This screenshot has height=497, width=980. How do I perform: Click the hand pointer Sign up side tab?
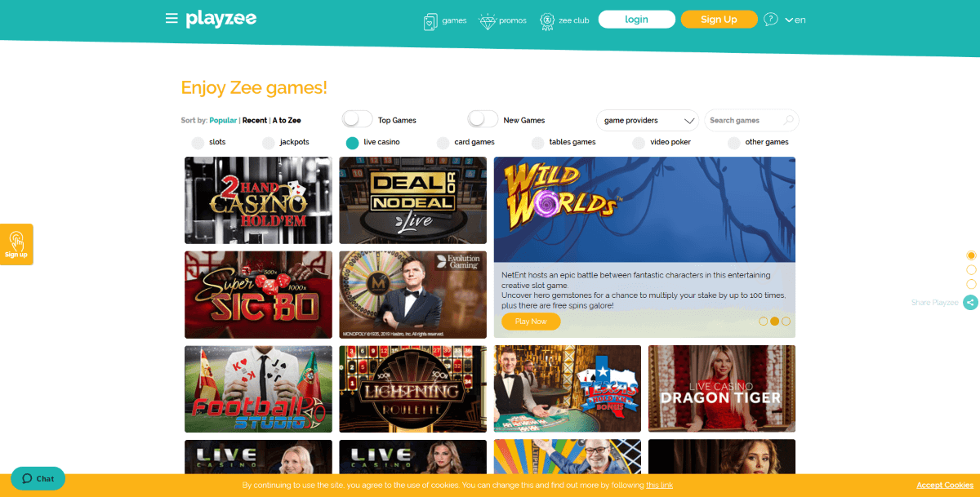(16, 244)
